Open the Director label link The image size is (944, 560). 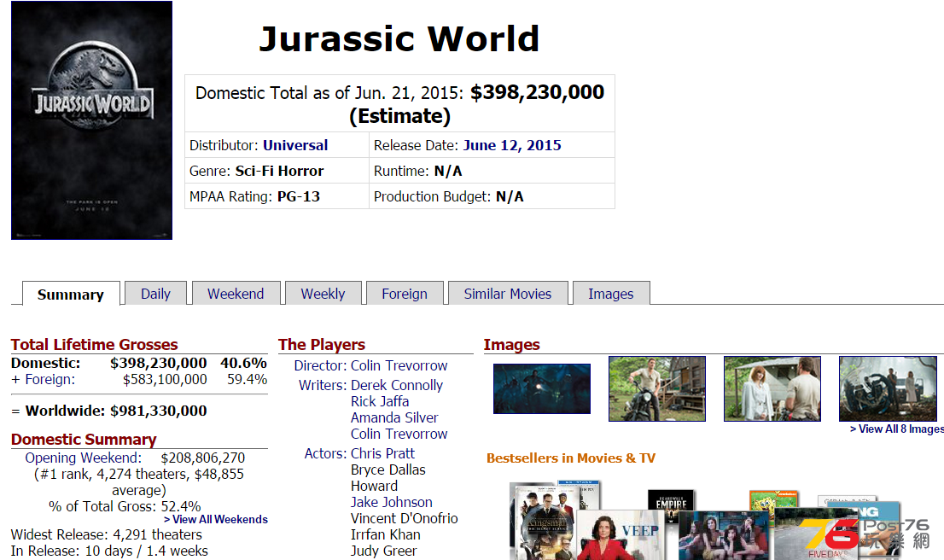(320, 365)
